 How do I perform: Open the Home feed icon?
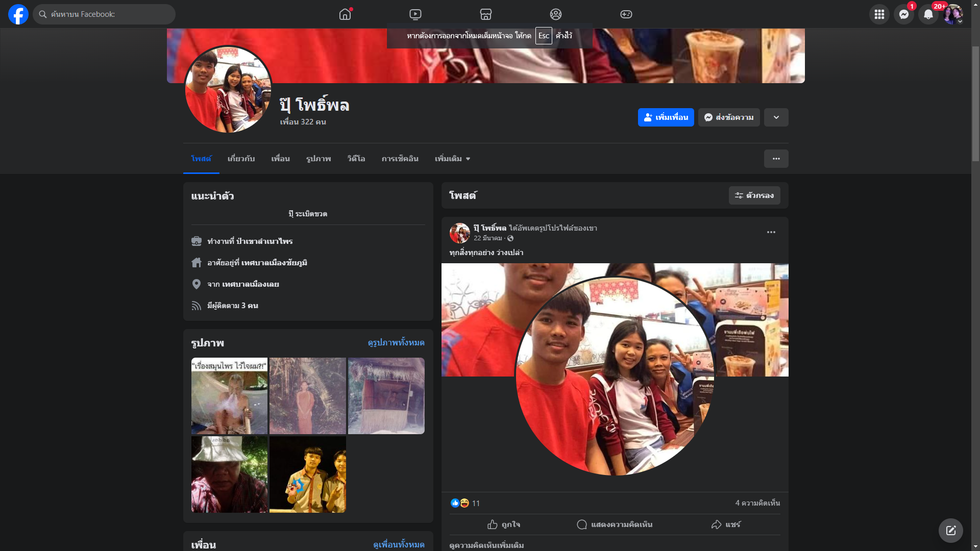(x=345, y=14)
